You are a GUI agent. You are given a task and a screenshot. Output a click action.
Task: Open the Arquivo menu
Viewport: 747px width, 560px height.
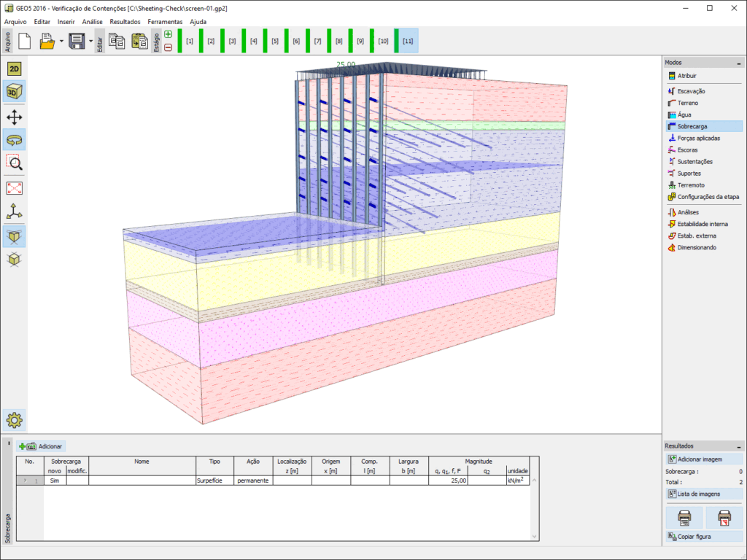point(15,22)
